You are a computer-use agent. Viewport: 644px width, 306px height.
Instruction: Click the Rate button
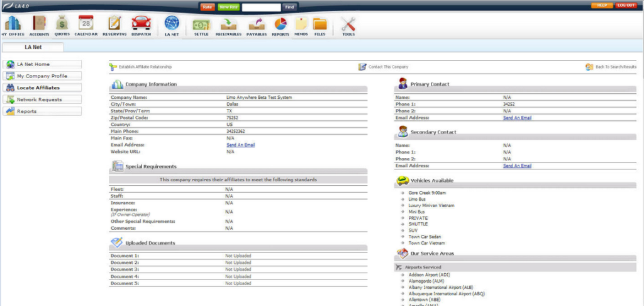tap(207, 7)
